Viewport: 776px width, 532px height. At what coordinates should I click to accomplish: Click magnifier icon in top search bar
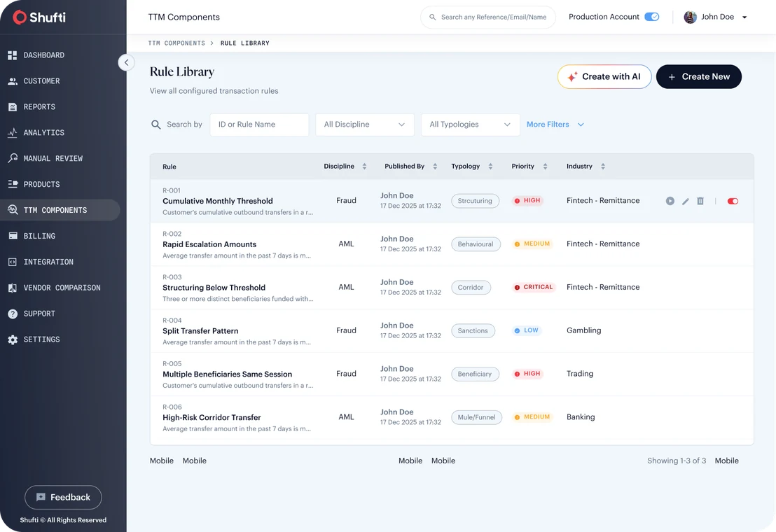click(433, 17)
